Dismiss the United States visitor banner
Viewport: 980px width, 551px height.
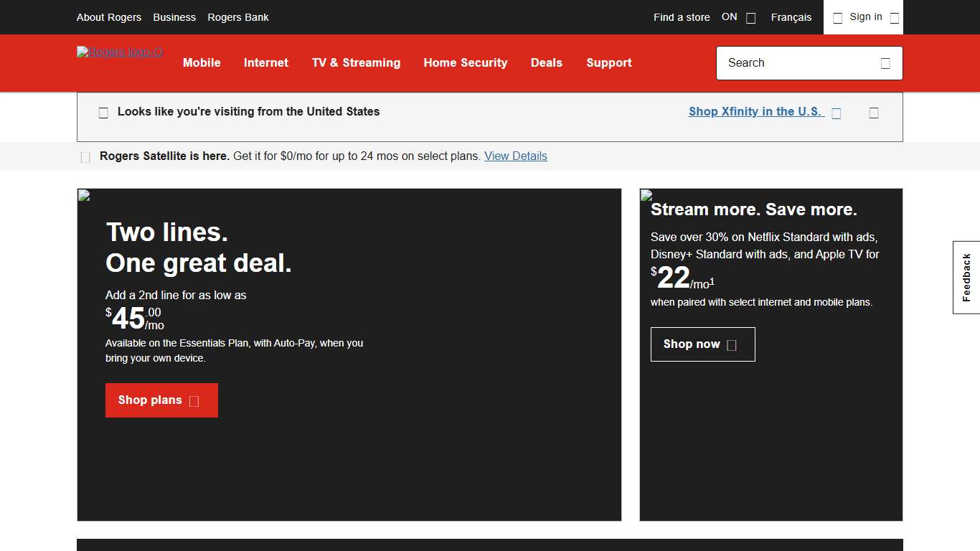coord(874,112)
